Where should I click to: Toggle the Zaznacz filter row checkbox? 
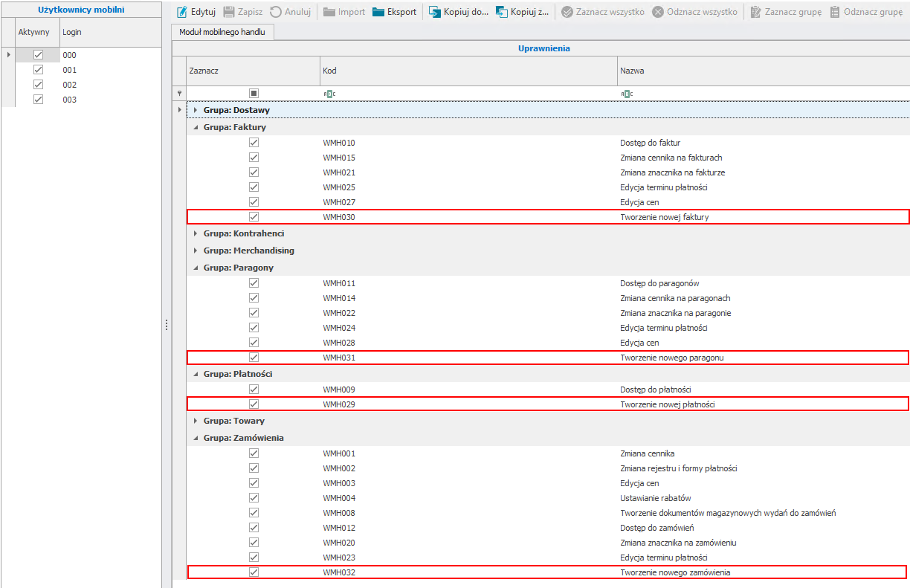point(254,93)
